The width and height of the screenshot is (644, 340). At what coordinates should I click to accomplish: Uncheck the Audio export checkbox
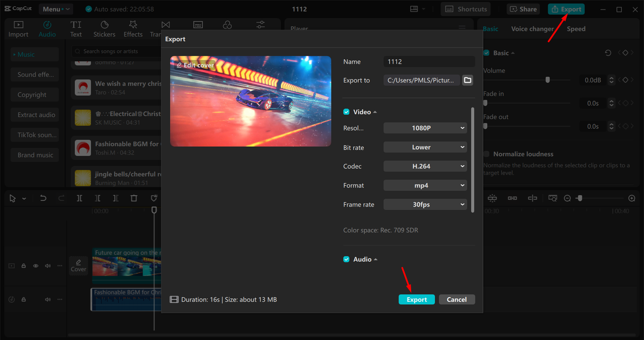(x=346, y=259)
